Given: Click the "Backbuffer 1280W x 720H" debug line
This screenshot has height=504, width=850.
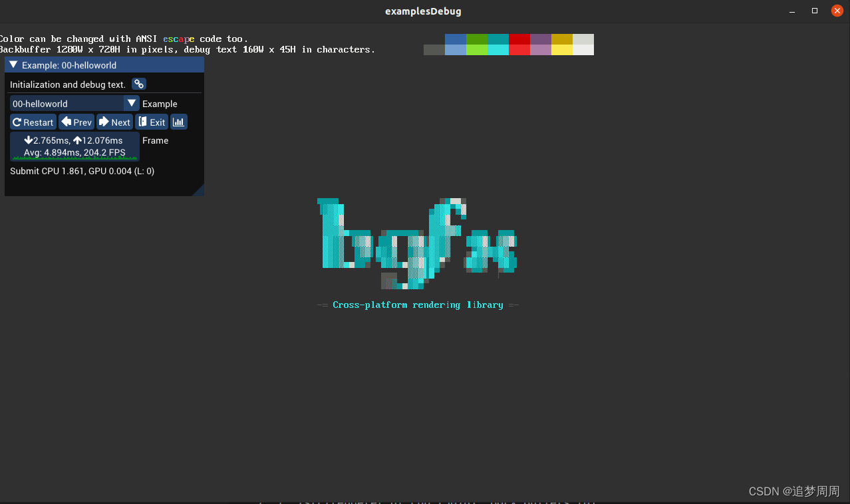Looking at the screenshot, I should pyautogui.click(x=187, y=50).
